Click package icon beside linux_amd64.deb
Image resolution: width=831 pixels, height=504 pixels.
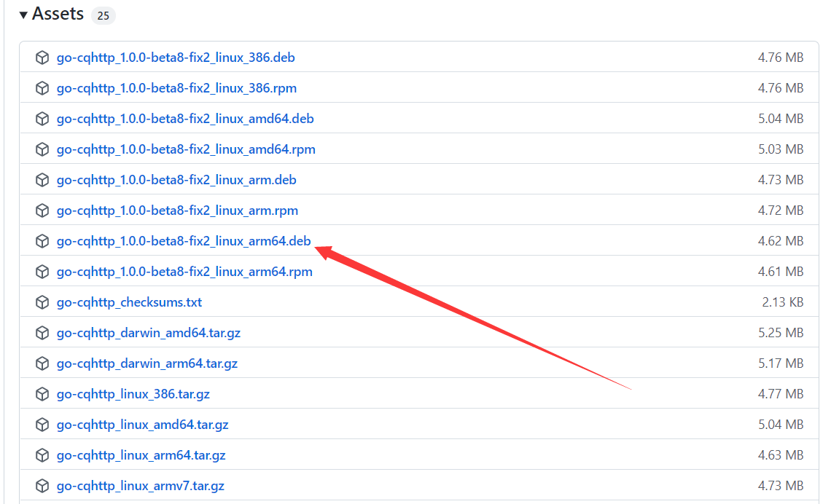click(42, 119)
